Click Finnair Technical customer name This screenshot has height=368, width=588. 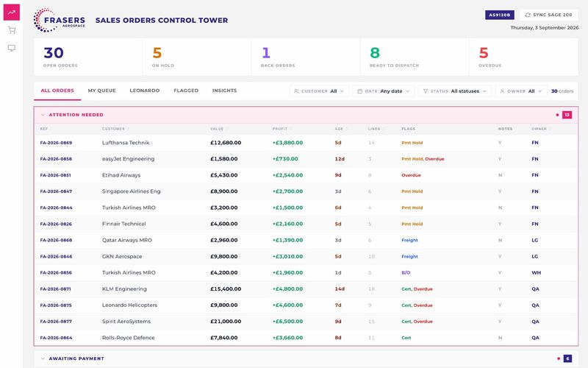123,224
